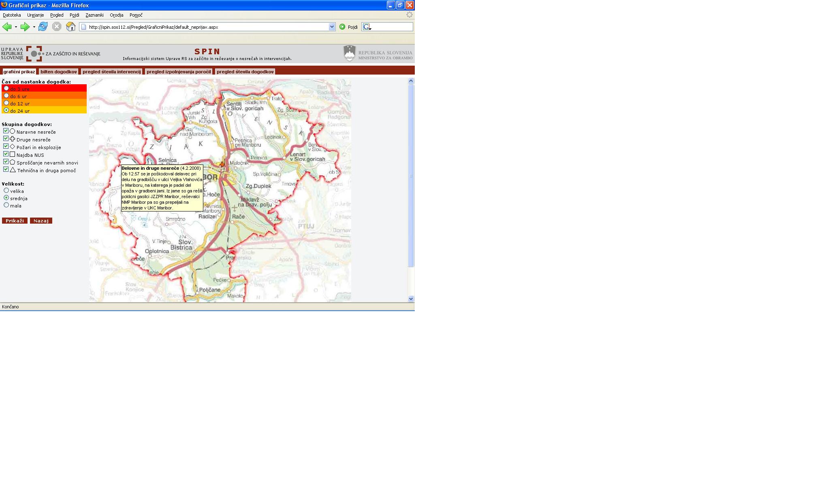Open the Back button history dropdown arrow
The image size is (830, 504).
(x=16, y=27)
